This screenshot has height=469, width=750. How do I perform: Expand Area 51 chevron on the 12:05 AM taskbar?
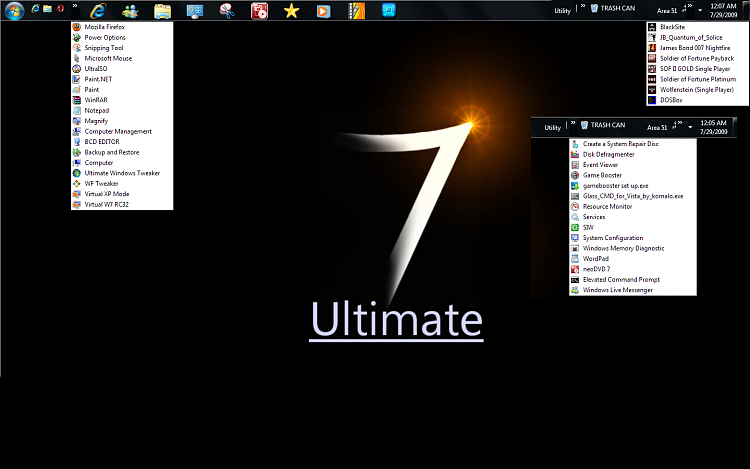[x=679, y=123]
